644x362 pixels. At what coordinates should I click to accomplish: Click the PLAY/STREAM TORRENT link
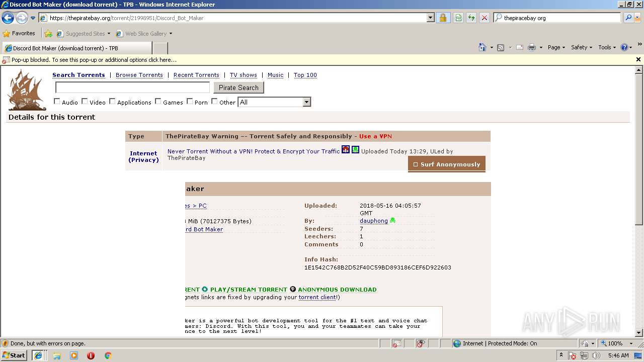click(249, 290)
